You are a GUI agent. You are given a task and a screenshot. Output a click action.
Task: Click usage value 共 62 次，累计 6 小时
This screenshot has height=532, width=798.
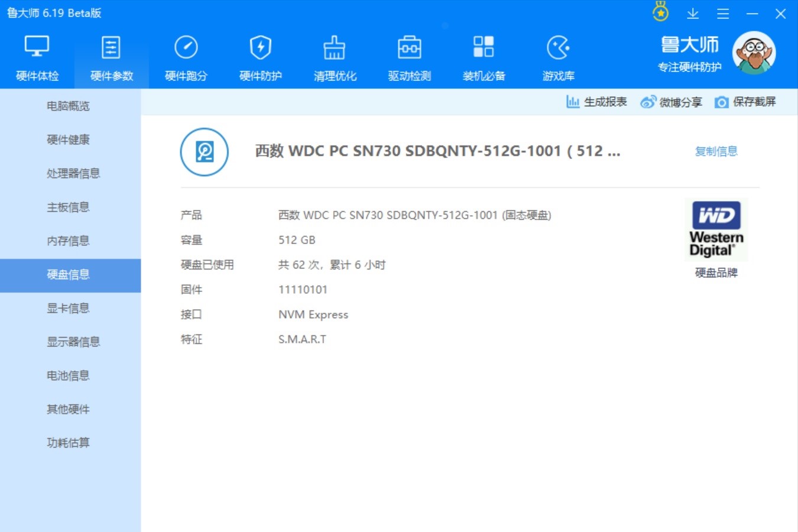[332, 265]
